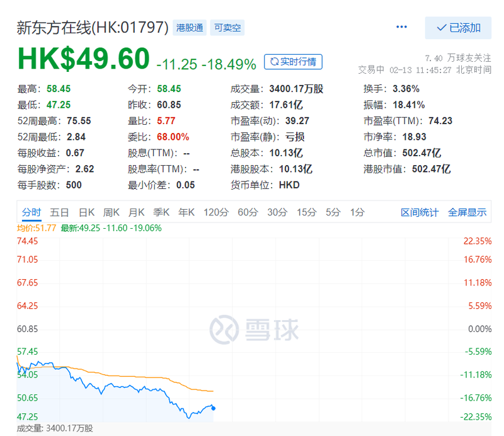Click the 港股市值 value 502.47亿
Viewport: 504px width, 436px height.
tap(432, 169)
